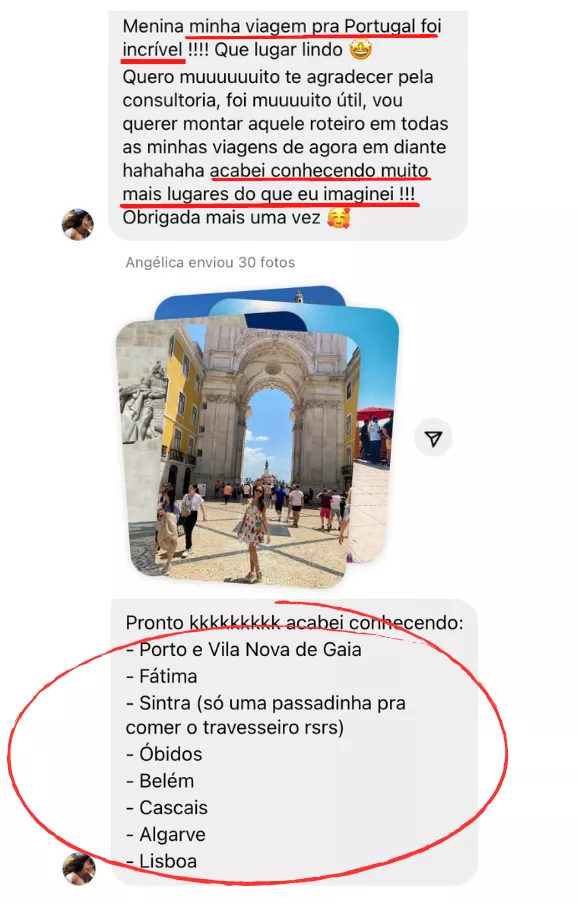Click the 'Óbidos' list entry
The width and height of the screenshot is (578, 904).
(164, 754)
